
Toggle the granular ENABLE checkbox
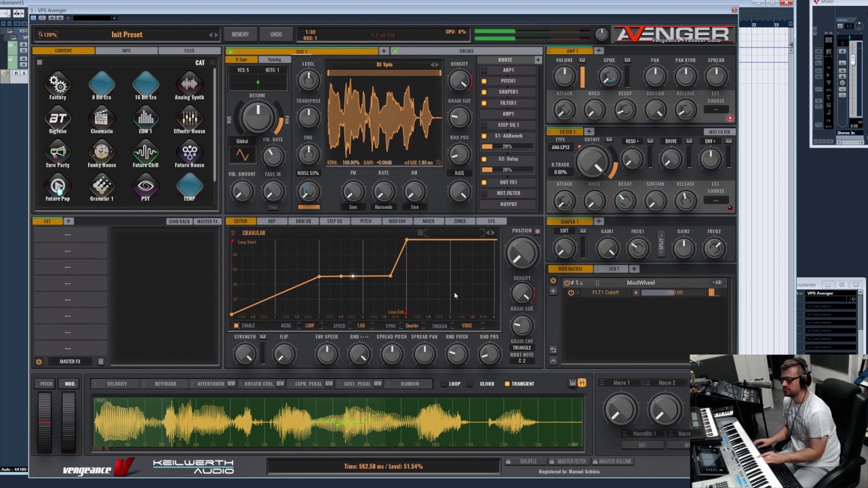tap(236, 326)
